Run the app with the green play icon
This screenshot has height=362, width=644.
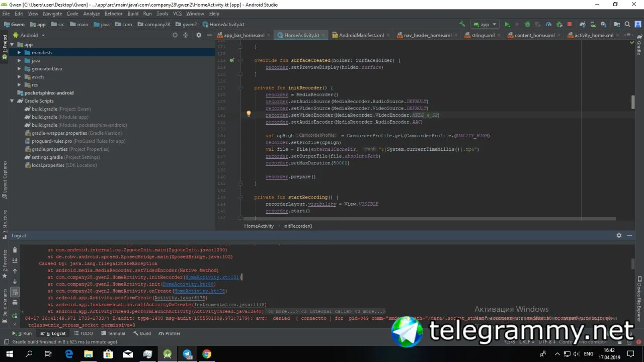click(507, 24)
